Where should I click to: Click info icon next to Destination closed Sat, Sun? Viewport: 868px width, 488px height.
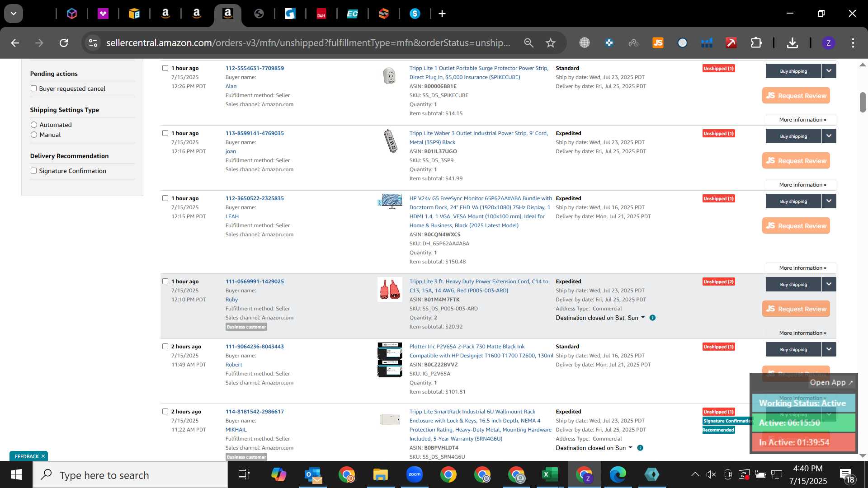pyautogui.click(x=652, y=318)
